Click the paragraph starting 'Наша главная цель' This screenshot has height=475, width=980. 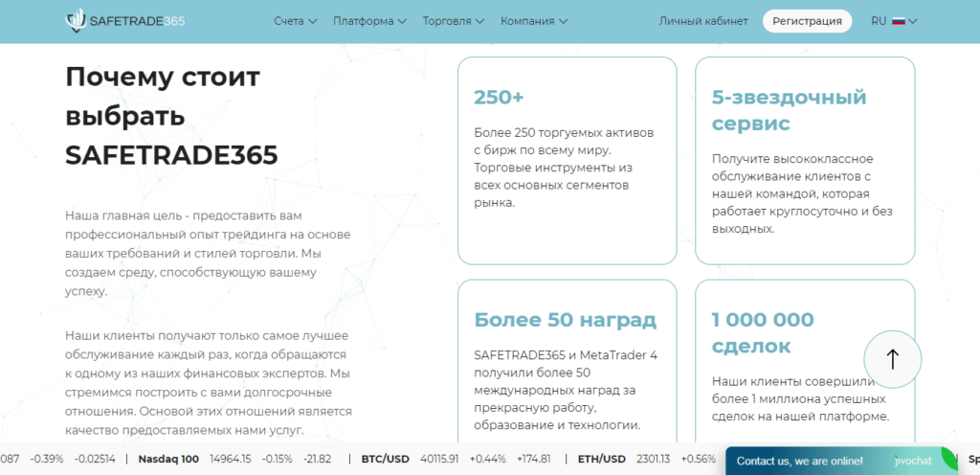tap(208, 253)
